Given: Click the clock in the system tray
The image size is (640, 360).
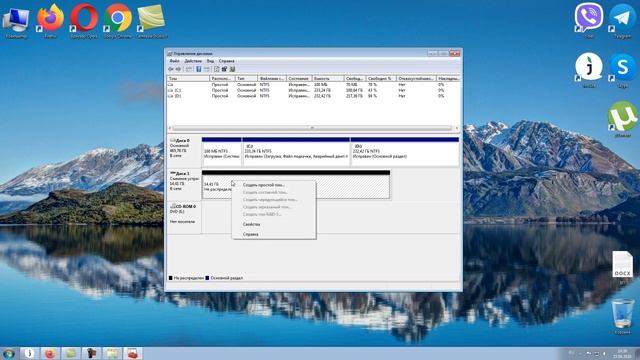Looking at the screenshot, I should [x=622, y=353].
